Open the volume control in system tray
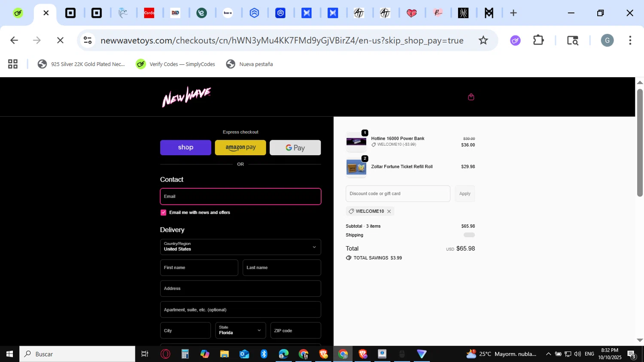Image resolution: width=644 pixels, height=362 pixels. [577, 354]
